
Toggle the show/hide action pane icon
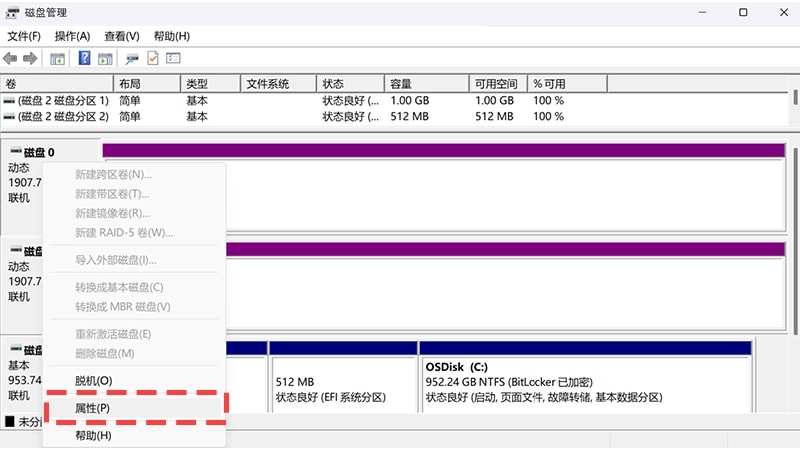(x=105, y=59)
